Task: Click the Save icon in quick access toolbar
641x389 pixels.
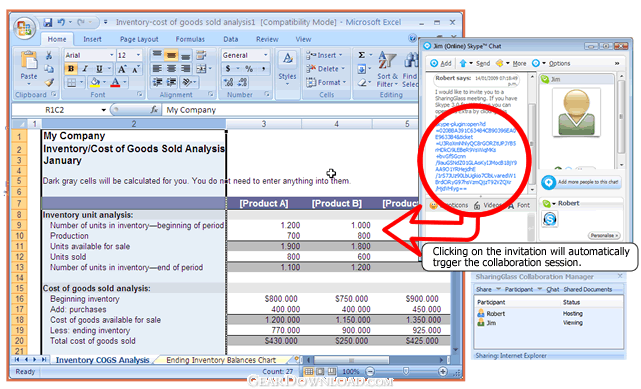Action: (x=48, y=22)
